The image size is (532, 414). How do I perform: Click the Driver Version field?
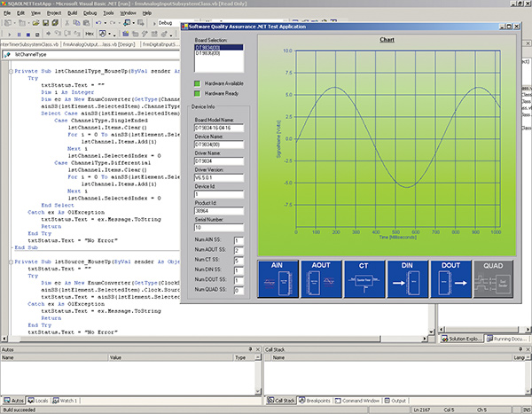pyautogui.click(x=219, y=178)
